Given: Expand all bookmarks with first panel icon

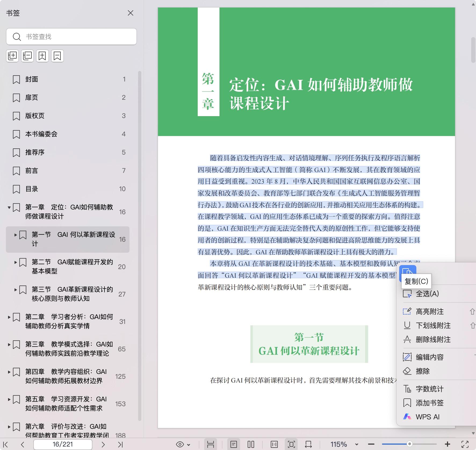Looking at the screenshot, I should [12, 56].
